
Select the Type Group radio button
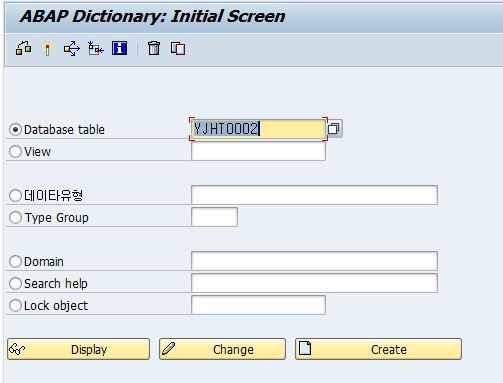[15, 218]
